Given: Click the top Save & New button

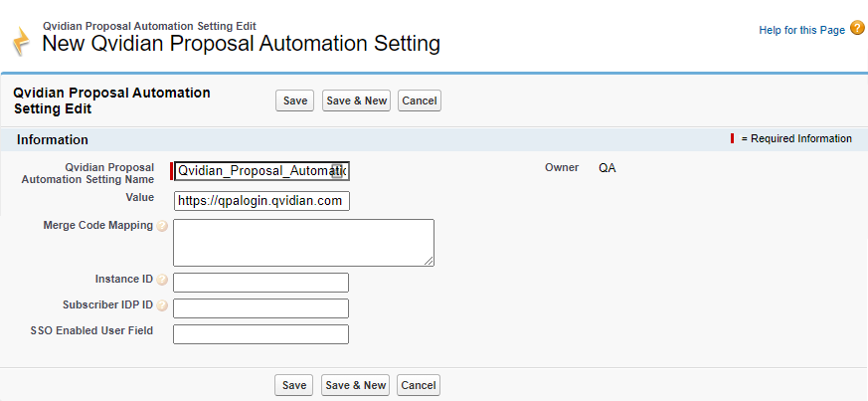Looking at the screenshot, I should click(357, 100).
